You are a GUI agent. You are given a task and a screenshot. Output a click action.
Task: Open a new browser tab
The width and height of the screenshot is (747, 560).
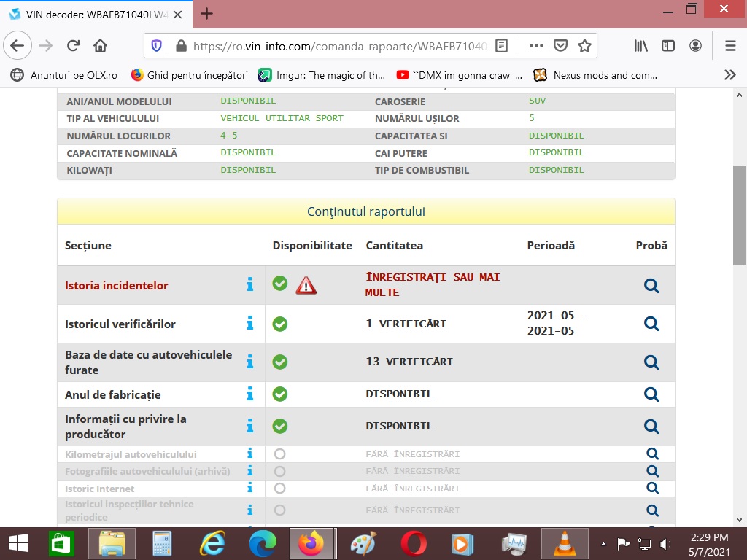click(x=207, y=14)
